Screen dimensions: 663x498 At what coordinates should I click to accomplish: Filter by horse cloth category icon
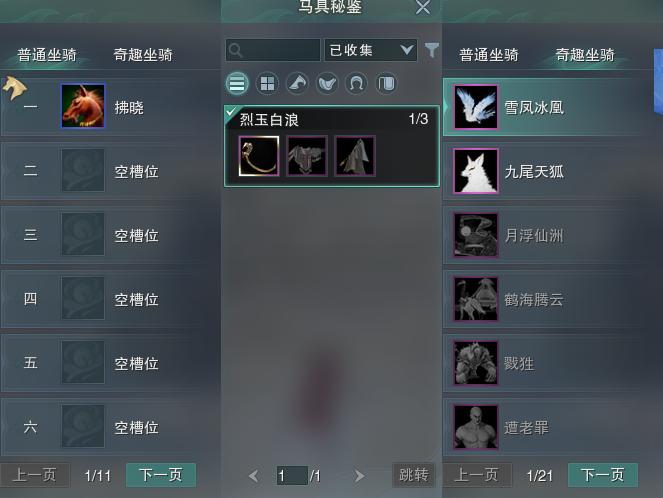(386, 83)
